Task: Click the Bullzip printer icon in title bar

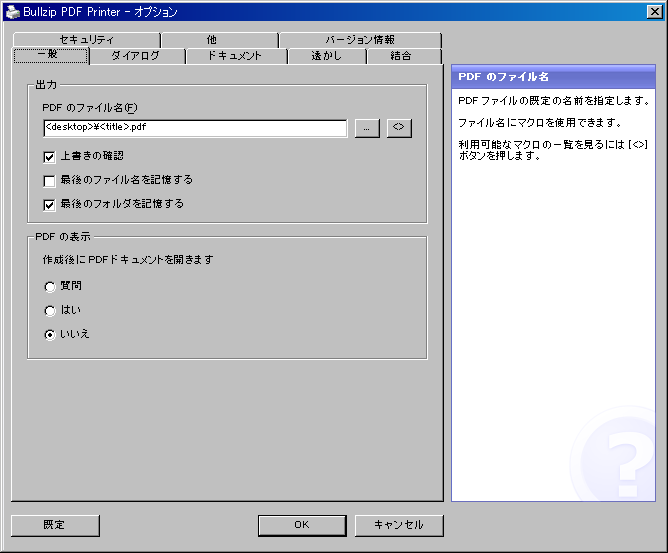Action: (x=11, y=11)
